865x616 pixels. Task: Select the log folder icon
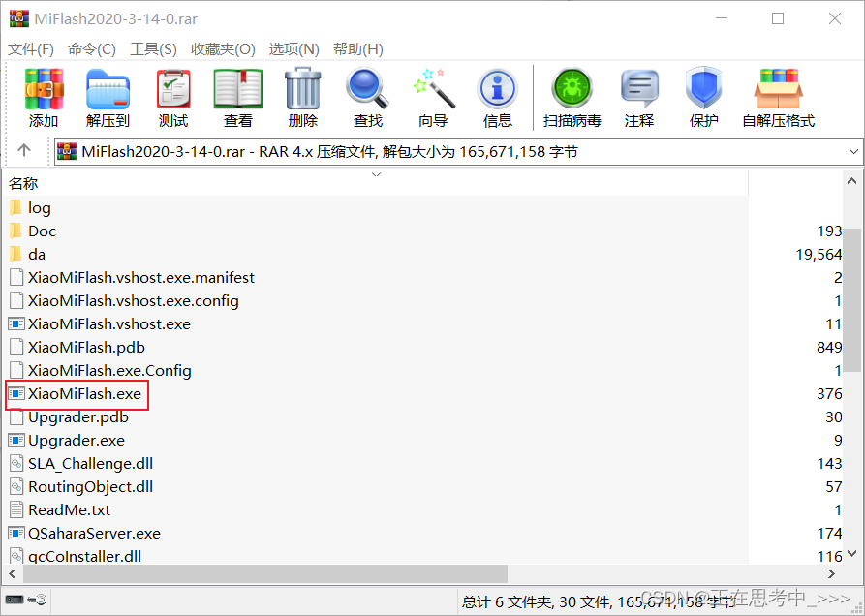pyautogui.click(x=16, y=207)
